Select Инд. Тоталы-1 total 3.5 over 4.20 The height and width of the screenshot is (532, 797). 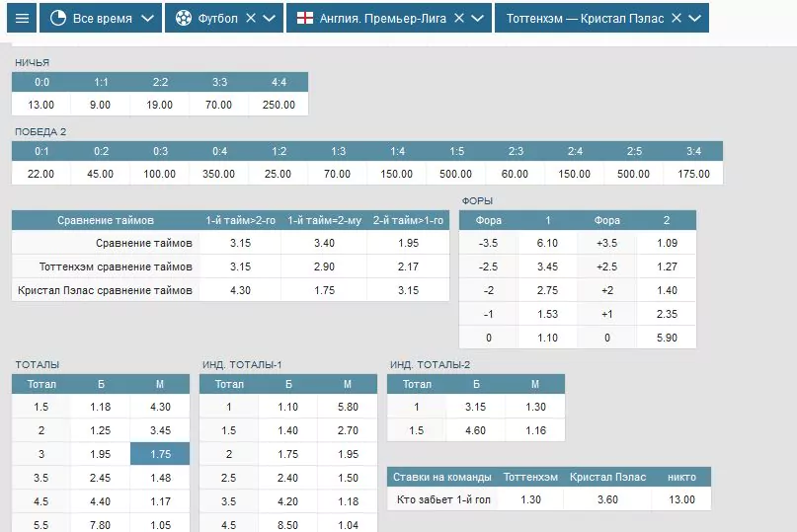click(287, 501)
